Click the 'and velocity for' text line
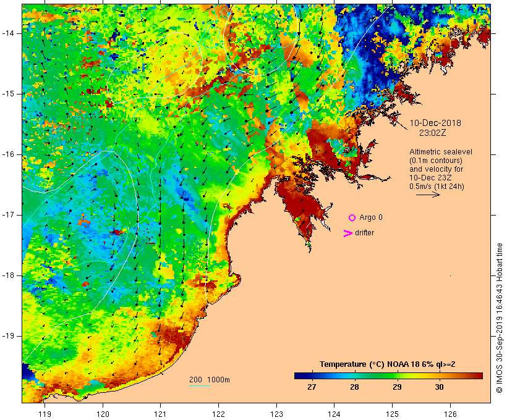The height and width of the screenshot is (420, 507). tap(436, 169)
